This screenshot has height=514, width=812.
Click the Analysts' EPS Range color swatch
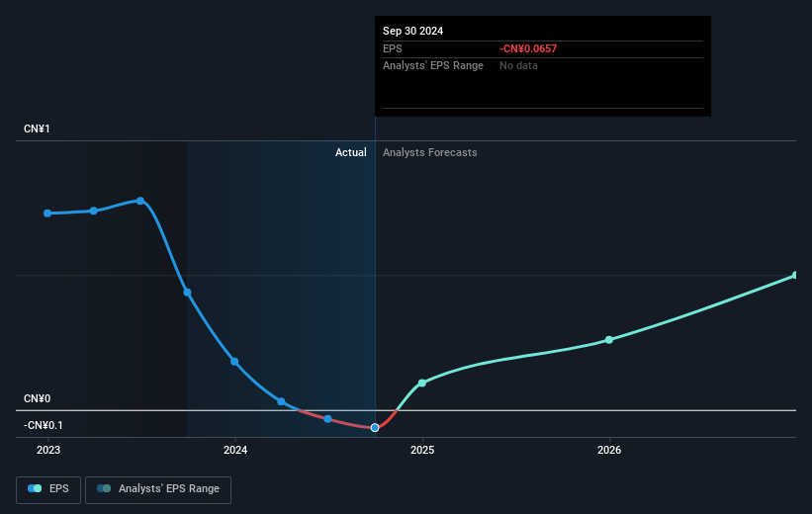[104, 488]
